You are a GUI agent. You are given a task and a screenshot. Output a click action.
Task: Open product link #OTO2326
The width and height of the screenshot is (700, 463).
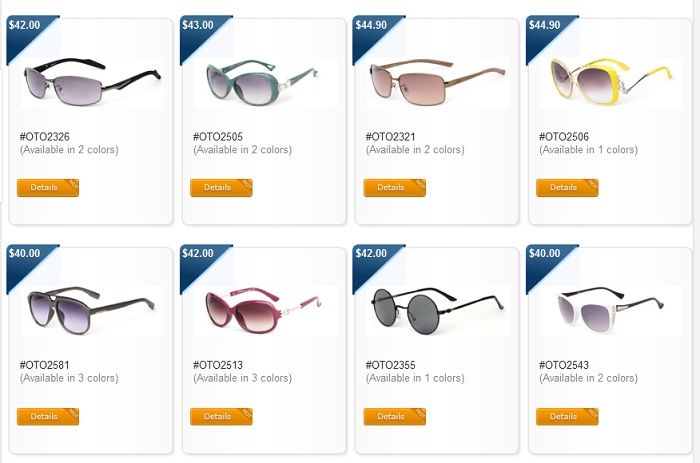click(45, 137)
